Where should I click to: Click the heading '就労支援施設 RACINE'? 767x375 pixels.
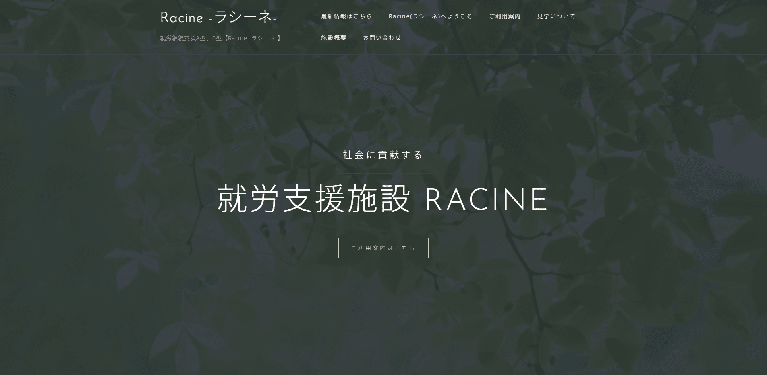coord(382,199)
